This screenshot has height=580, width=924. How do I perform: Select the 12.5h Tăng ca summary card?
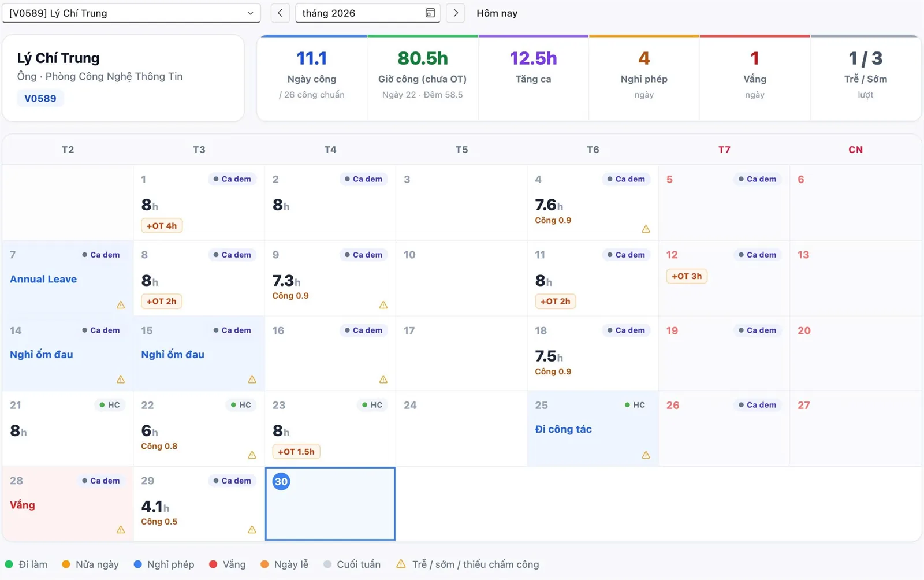click(x=533, y=78)
